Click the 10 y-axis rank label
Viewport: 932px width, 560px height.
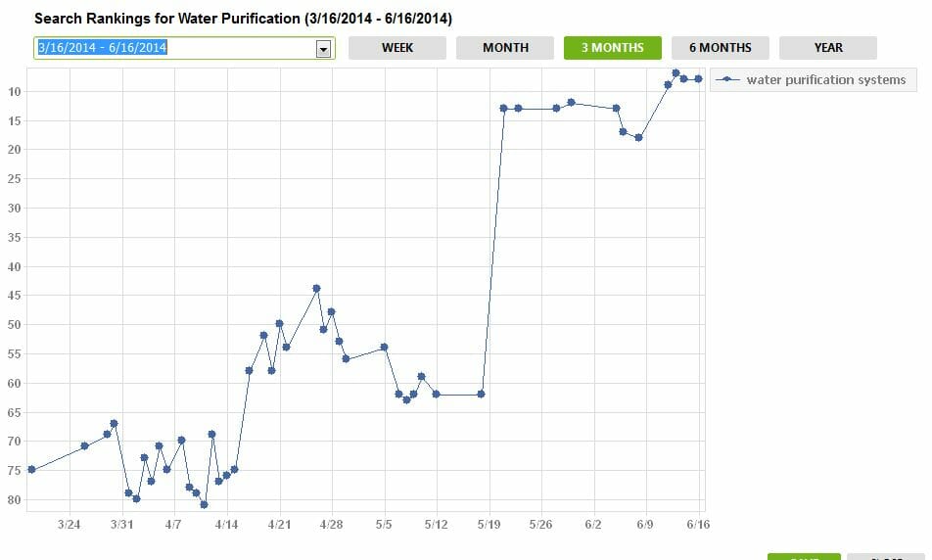[15, 92]
